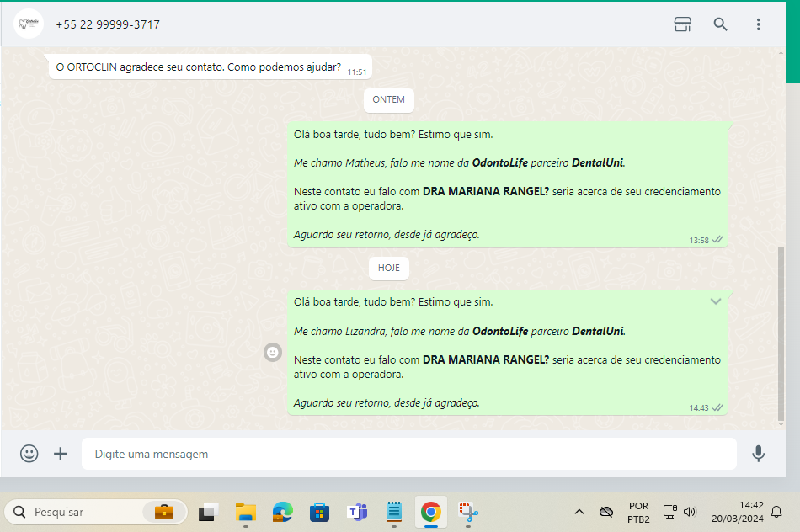Viewport: 800px width, 532px height.
Task: Open network status tray icon
Action: [669, 512]
